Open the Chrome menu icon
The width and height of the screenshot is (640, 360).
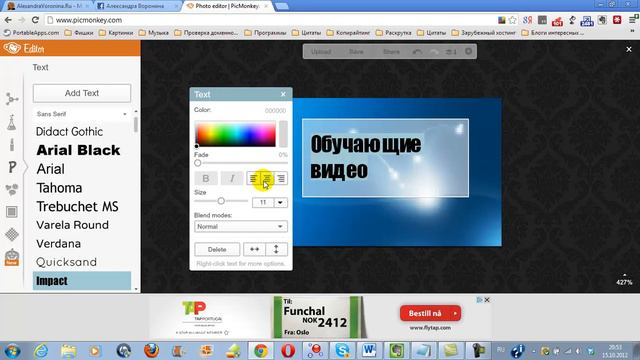[x=633, y=19]
